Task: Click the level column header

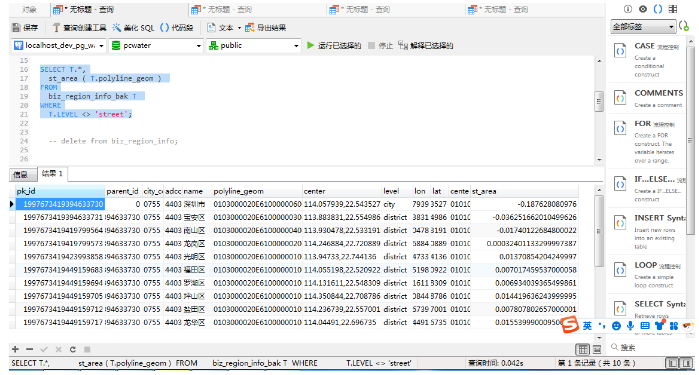Action: [397, 191]
